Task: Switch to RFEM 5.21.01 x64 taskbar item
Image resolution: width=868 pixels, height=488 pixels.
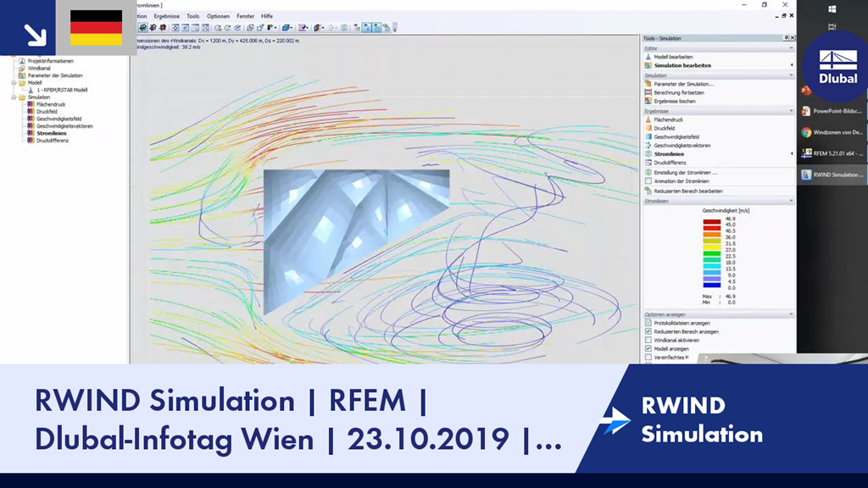Action: (832, 153)
